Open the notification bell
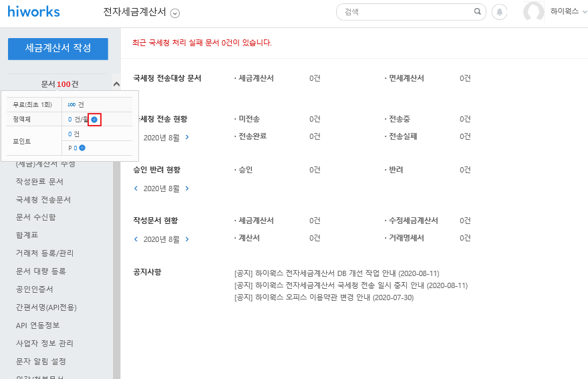Screen dimensions: 588x379 [498, 12]
